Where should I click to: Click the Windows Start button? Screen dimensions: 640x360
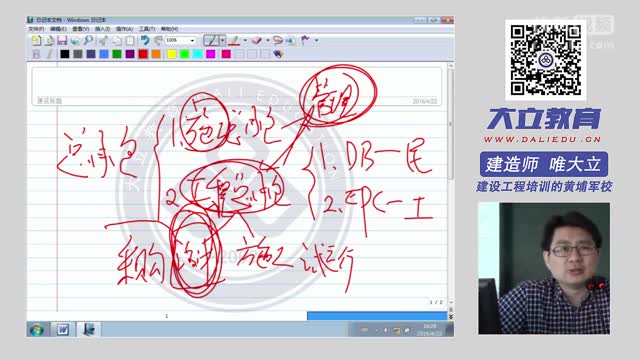(37, 329)
